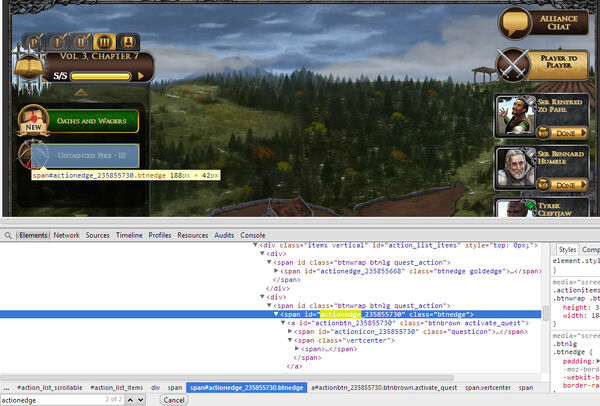Expand the collapsed span inside vertcenter
Screen dimensions: 600x406
tap(297, 349)
